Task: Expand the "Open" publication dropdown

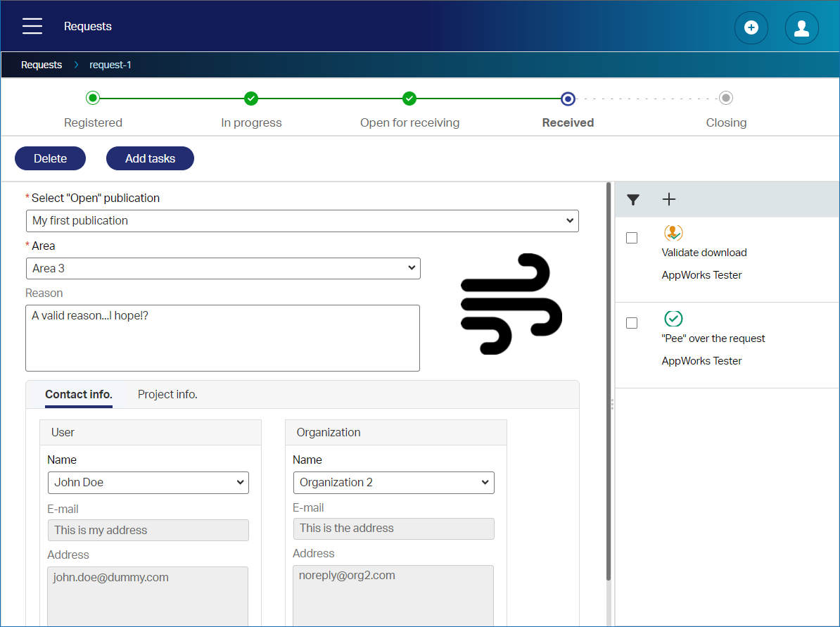Action: pos(302,220)
